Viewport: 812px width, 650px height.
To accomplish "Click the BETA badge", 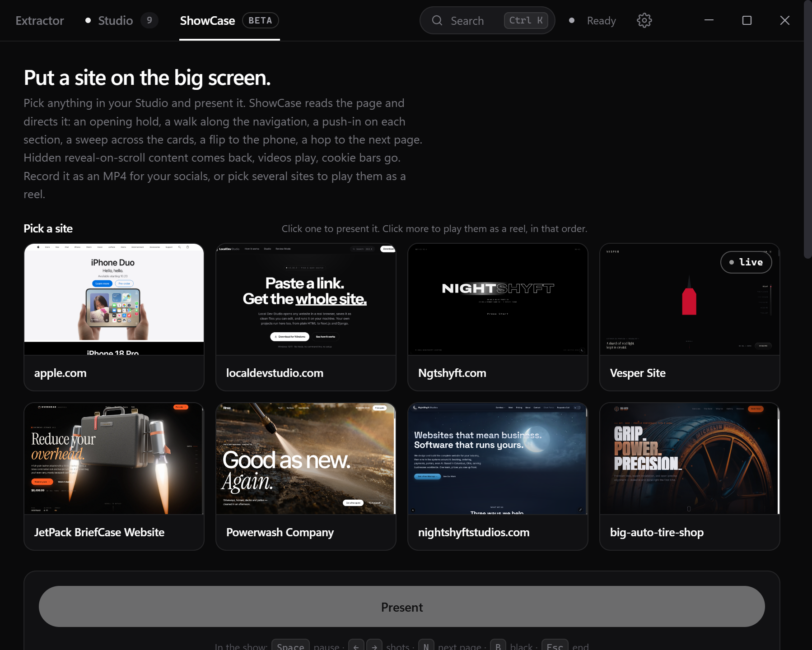I will click(x=261, y=20).
